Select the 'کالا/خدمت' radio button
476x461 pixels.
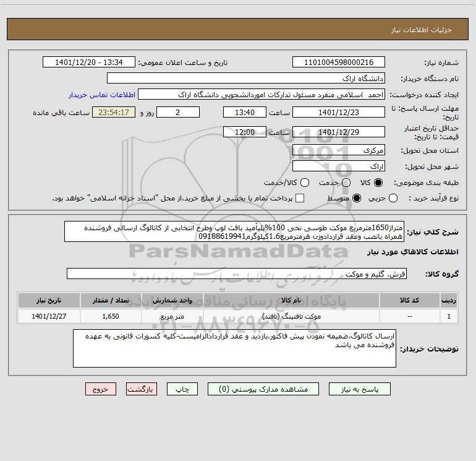point(305,183)
